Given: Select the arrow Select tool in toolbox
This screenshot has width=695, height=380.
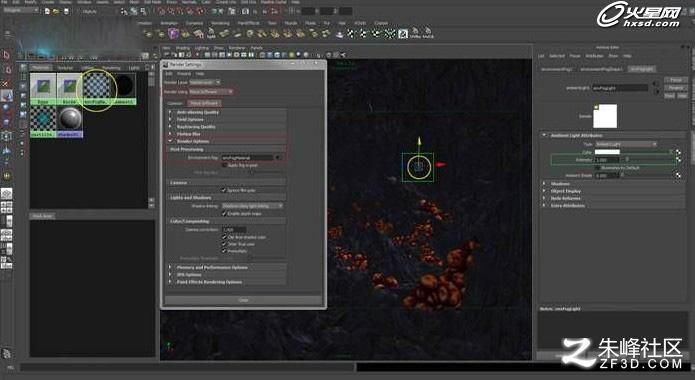Looking at the screenshot, I should coord(7,55).
